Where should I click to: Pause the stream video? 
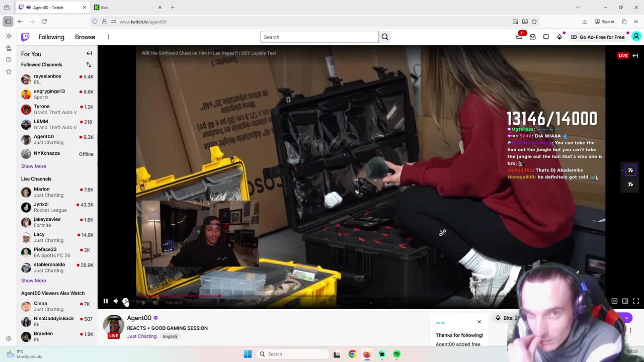(106, 301)
